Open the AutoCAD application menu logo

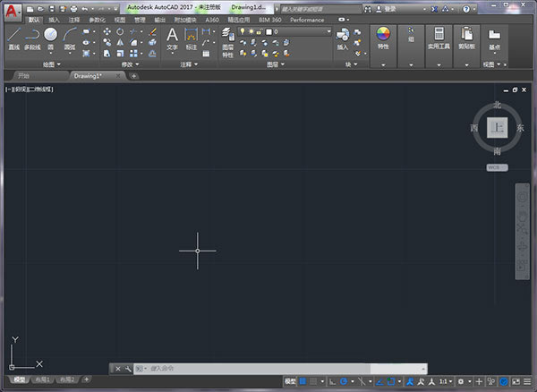point(13,10)
